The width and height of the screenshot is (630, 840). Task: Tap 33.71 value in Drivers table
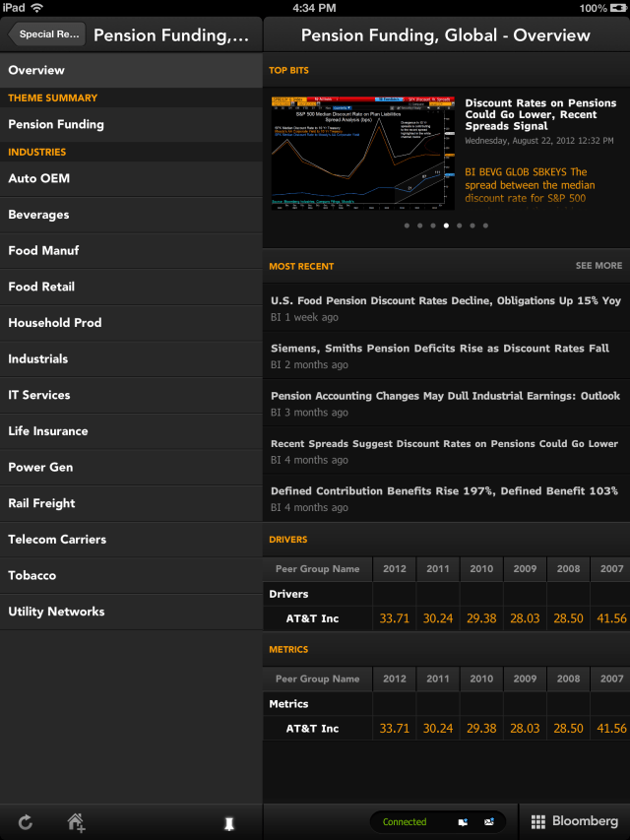pyautogui.click(x=395, y=618)
